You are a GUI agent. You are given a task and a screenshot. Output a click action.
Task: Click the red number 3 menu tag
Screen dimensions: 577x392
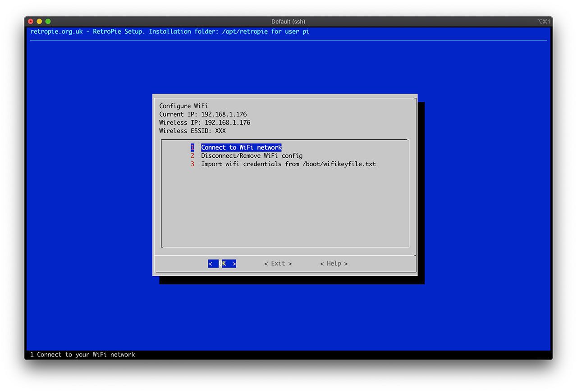click(x=192, y=164)
